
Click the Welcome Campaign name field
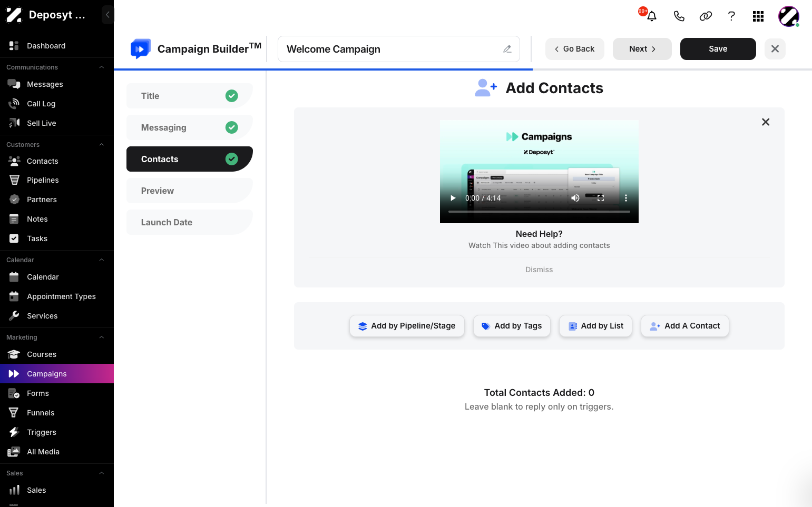coord(399,49)
